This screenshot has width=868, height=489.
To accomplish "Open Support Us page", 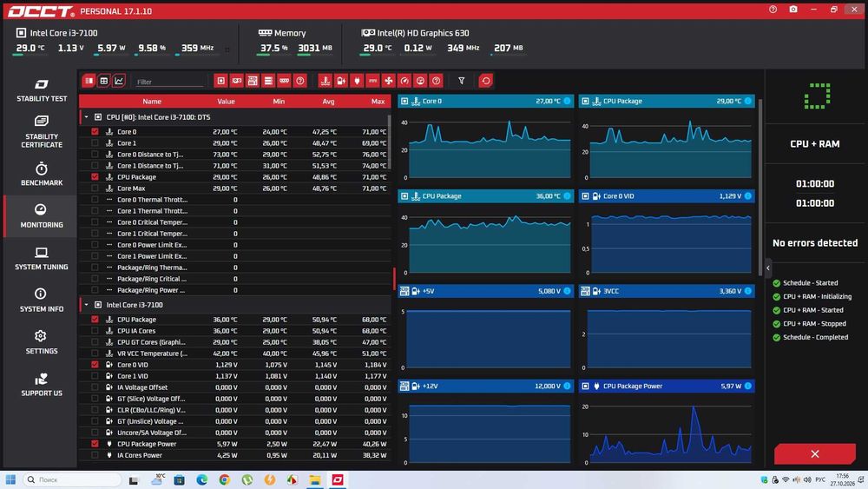I will (x=42, y=385).
